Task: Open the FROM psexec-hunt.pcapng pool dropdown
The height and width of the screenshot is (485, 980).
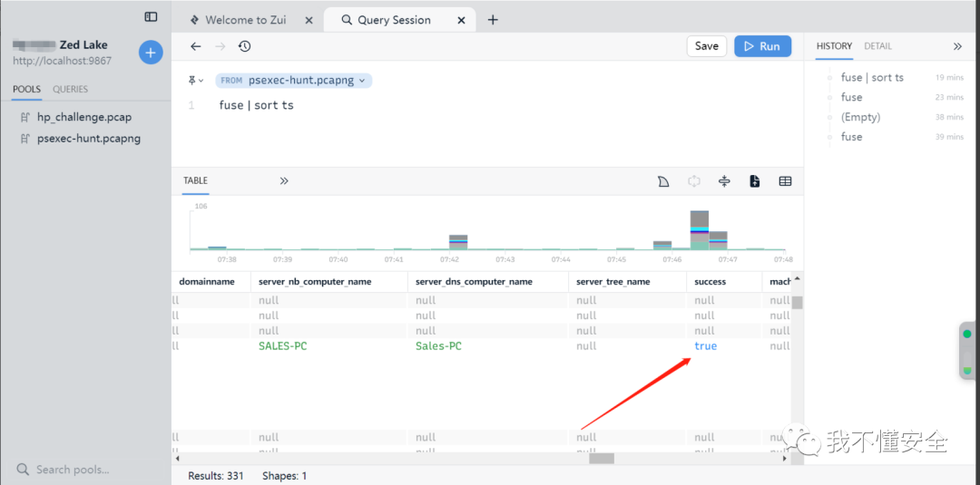Action: [x=294, y=81]
